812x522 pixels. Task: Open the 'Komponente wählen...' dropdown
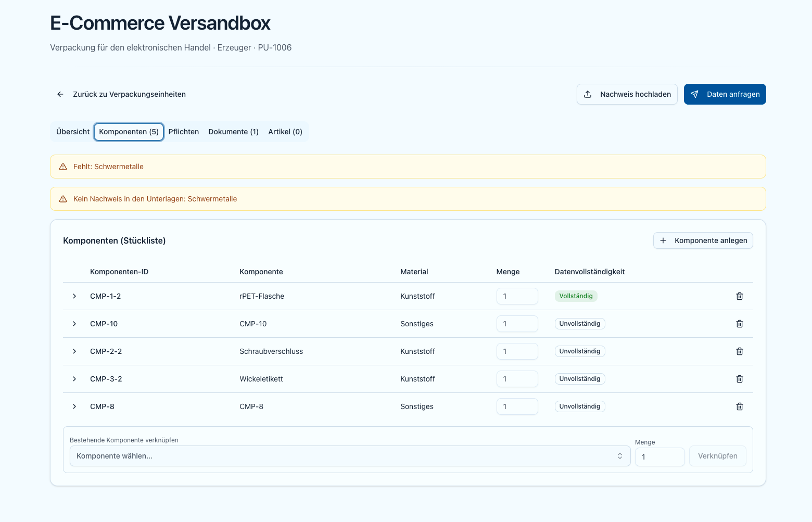(x=350, y=456)
